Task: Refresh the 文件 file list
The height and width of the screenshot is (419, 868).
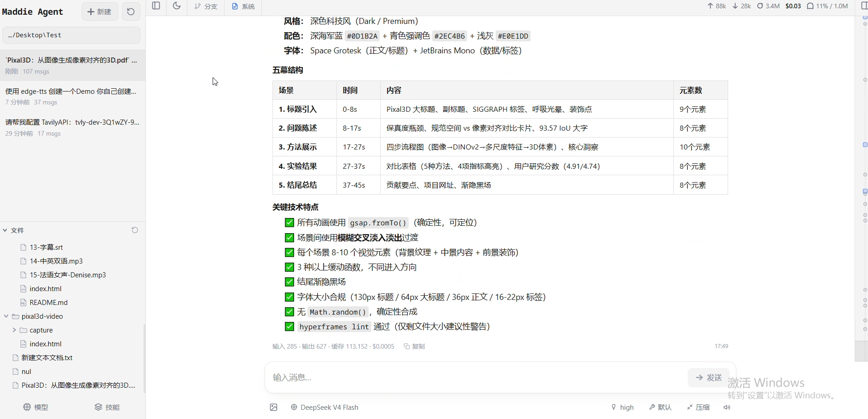Action: click(135, 230)
